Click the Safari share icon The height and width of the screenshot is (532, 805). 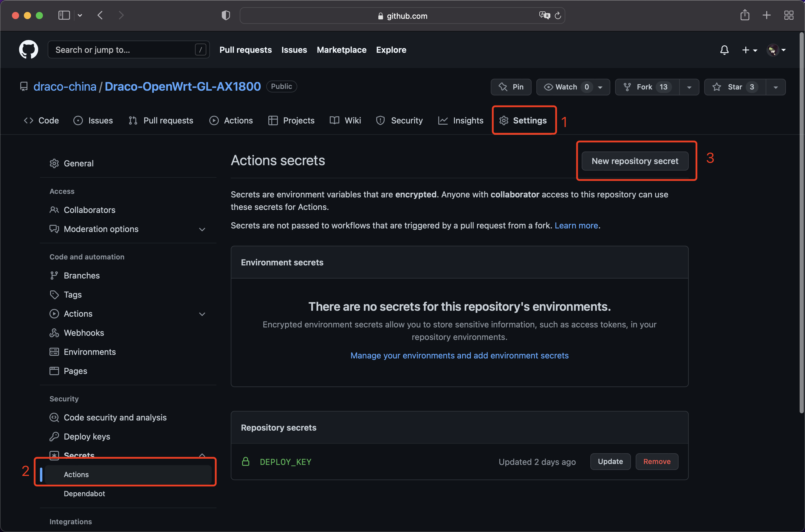tap(744, 15)
